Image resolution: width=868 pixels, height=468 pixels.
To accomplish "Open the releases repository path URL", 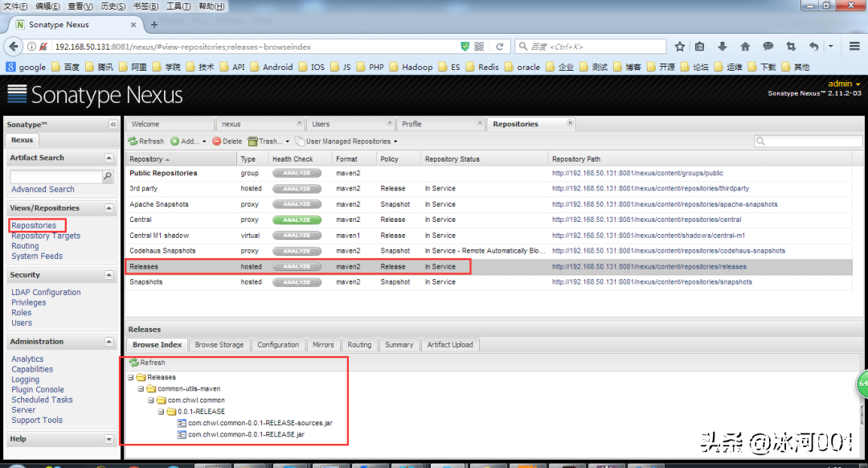I will point(649,267).
